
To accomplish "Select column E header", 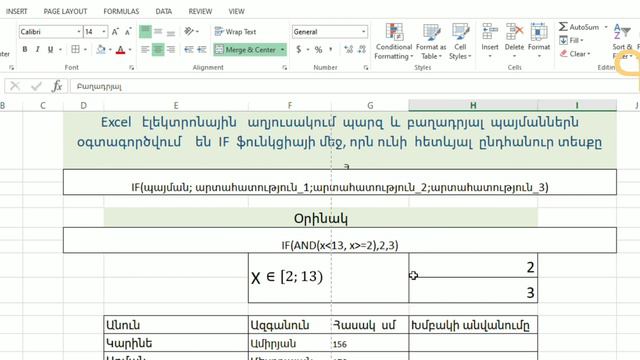I will click(176, 106).
